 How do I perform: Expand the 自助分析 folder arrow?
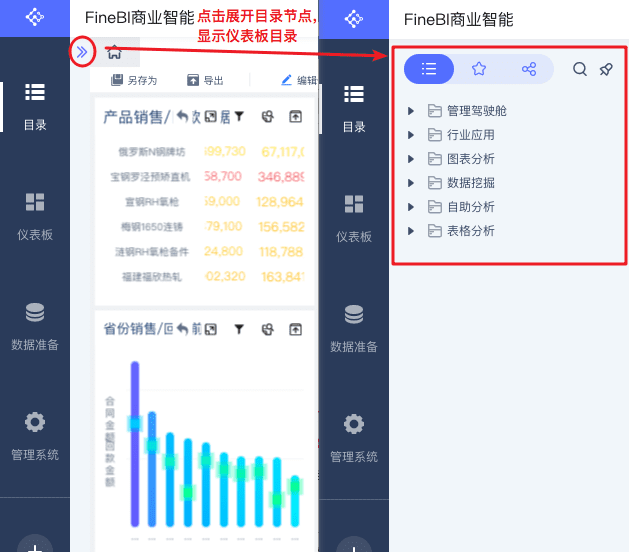tap(410, 207)
